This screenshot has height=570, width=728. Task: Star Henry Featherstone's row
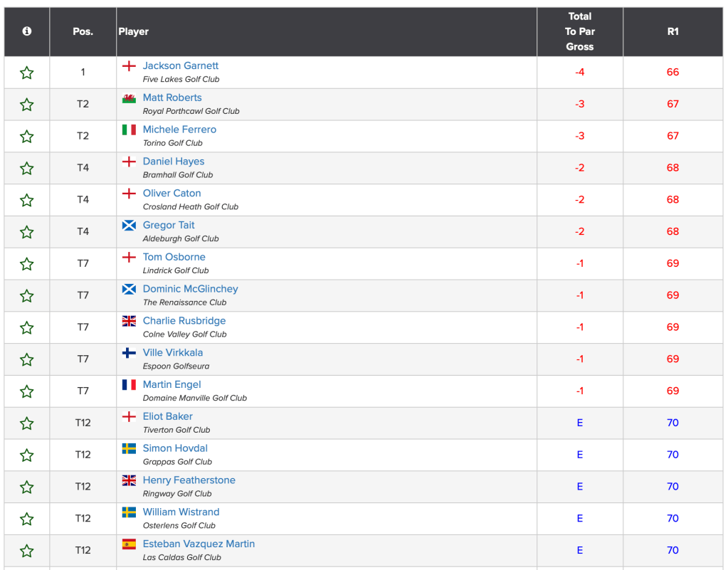(27, 487)
